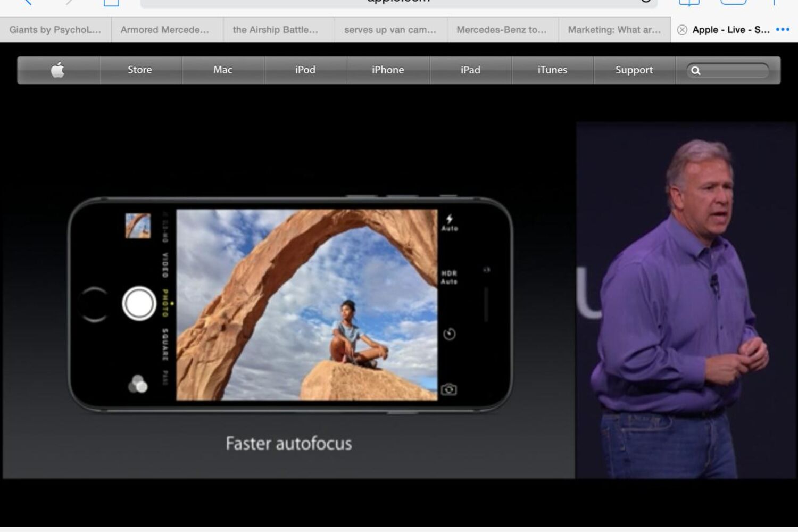This screenshot has height=532, width=798.
Task: Tap the filters three-circles icon
Action: coord(138,384)
